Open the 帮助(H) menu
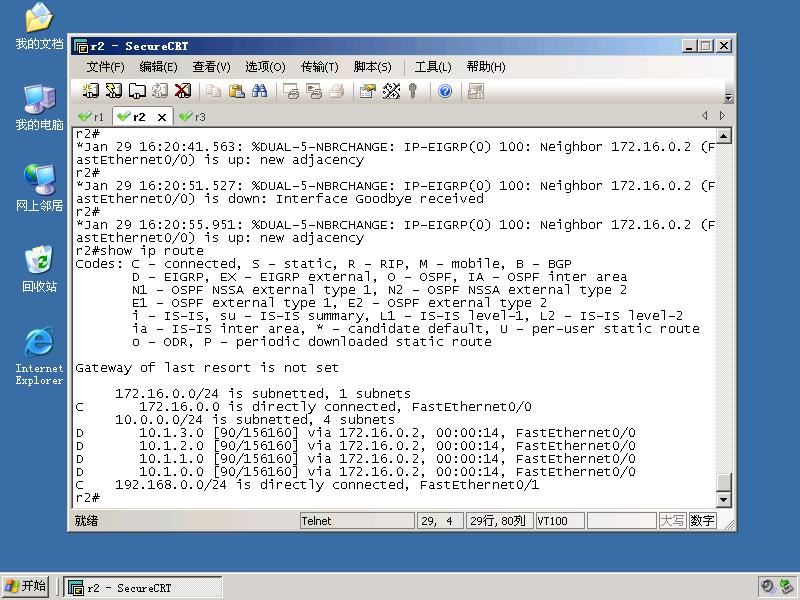The width and height of the screenshot is (800, 600). (486, 67)
